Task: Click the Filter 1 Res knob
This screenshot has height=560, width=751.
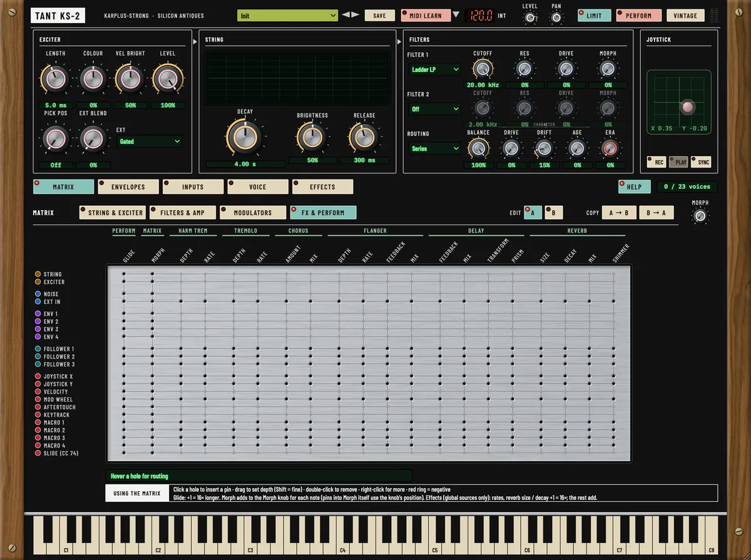Action: click(524, 69)
